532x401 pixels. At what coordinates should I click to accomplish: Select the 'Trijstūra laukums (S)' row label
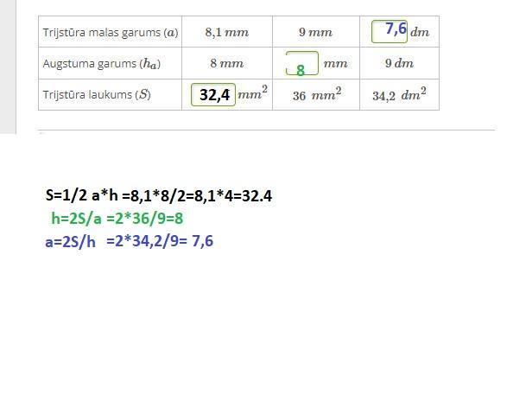[97, 95]
